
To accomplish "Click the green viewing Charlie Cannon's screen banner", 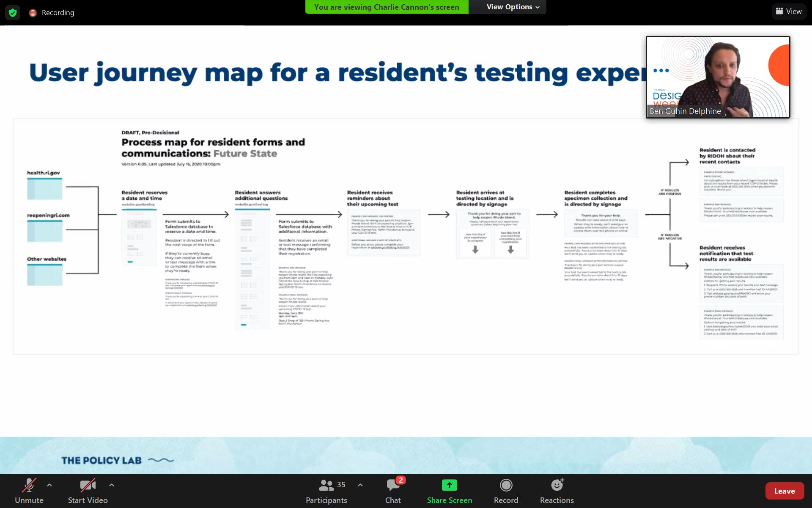I will point(387,7).
